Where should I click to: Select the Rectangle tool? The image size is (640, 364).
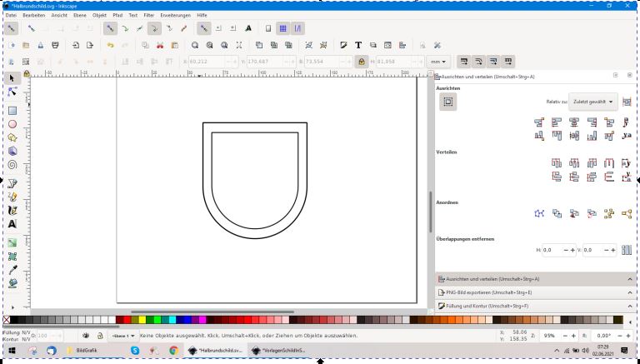coord(12,110)
